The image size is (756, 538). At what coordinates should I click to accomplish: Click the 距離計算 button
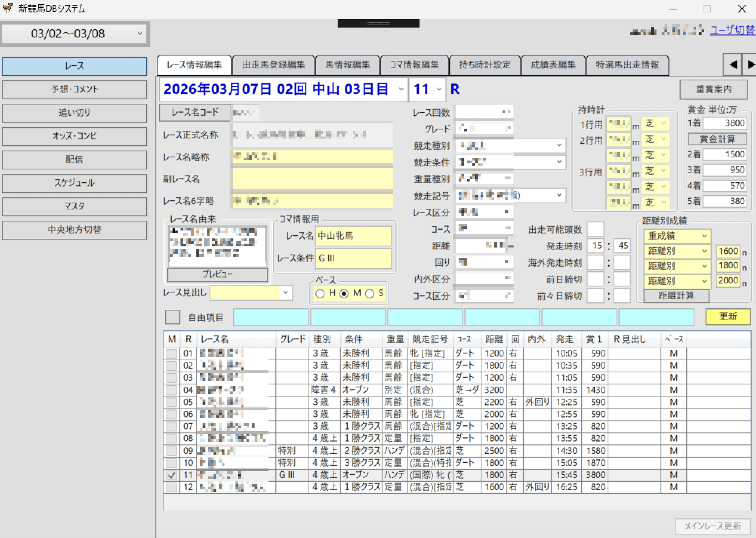[676, 296]
